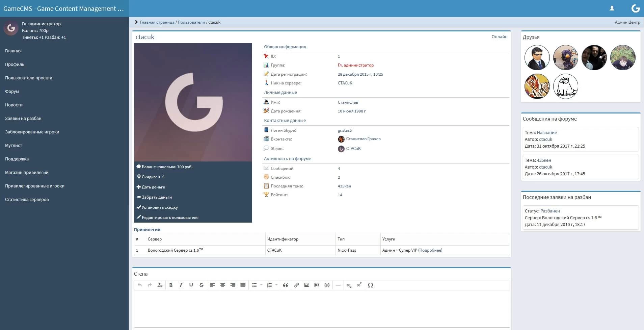Image resolution: width=644 pixels, height=330 pixels.
Task: Click the insert link icon
Action: click(x=296, y=285)
